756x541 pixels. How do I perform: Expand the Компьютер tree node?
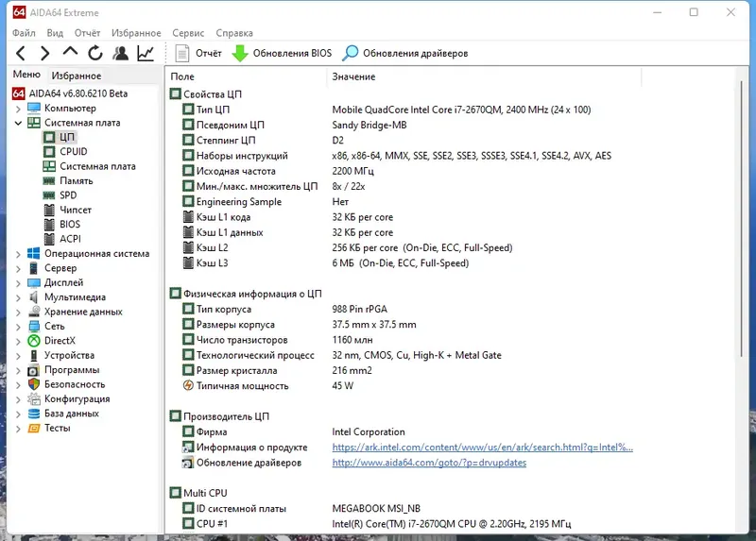click(x=18, y=109)
